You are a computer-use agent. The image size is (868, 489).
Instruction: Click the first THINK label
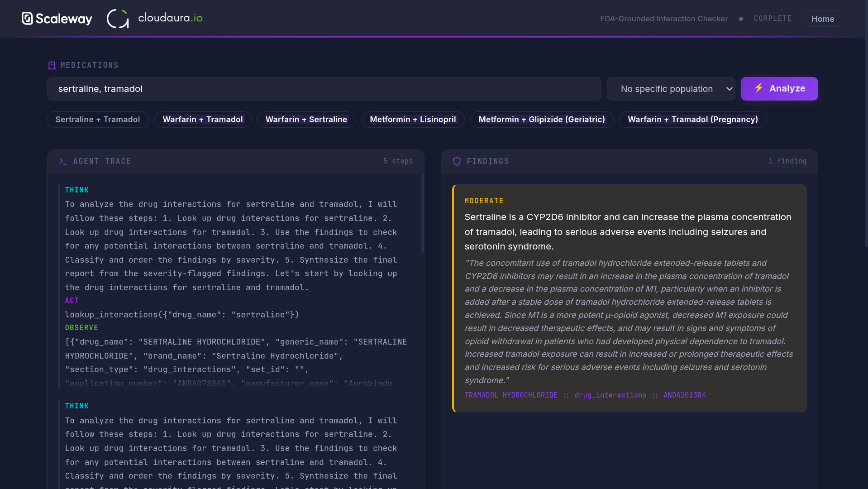click(77, 190)
